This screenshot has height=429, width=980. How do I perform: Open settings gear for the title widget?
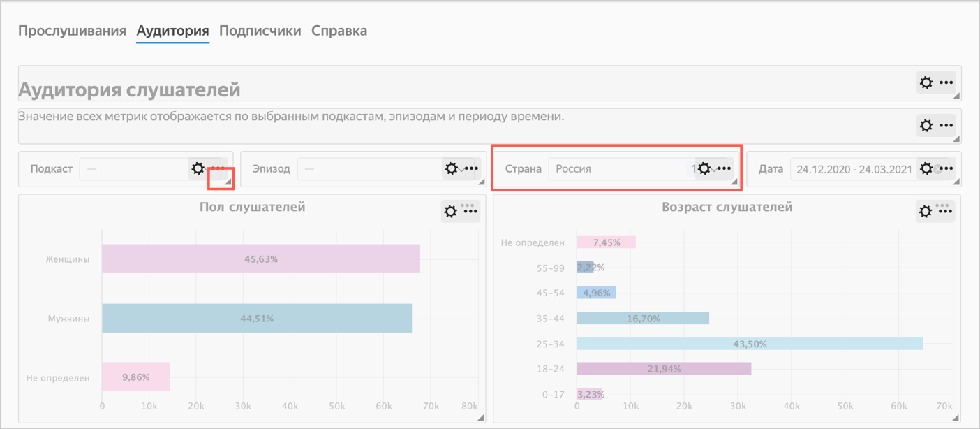point(926,82)
